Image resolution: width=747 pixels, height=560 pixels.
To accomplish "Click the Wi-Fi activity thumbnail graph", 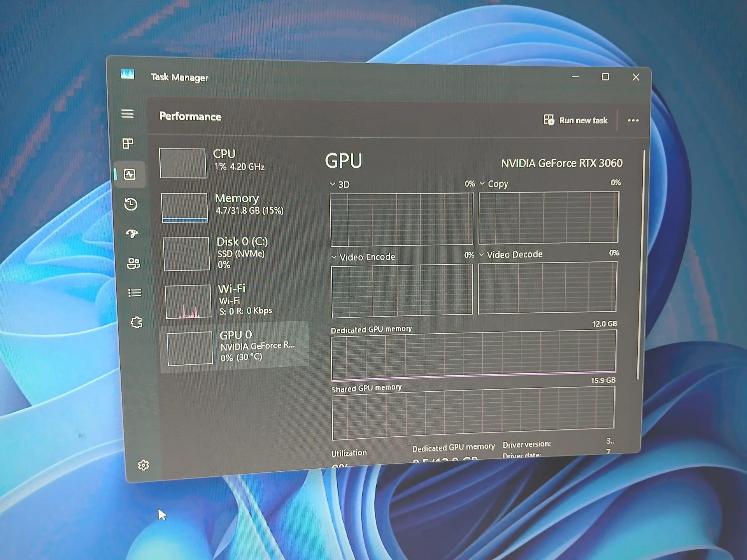I will pos(188,302).
